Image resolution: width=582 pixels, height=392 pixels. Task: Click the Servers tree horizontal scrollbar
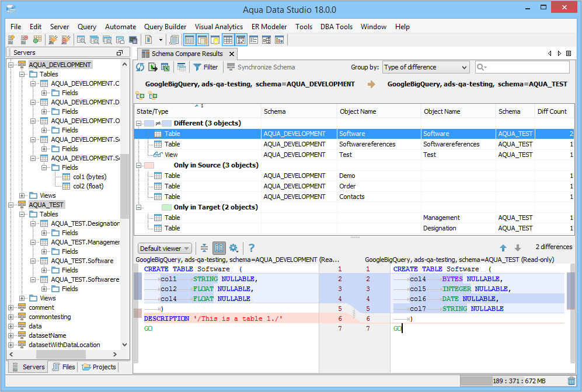60,355
